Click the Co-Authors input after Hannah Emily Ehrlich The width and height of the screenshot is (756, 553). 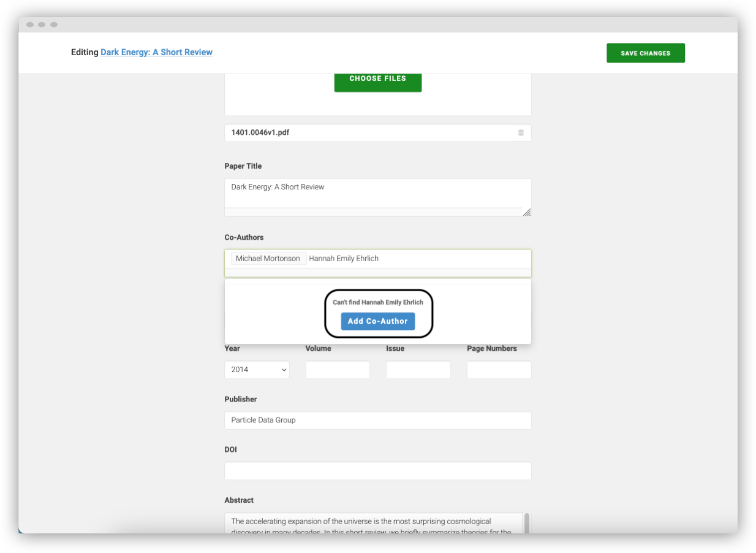(x=429, y=258)
